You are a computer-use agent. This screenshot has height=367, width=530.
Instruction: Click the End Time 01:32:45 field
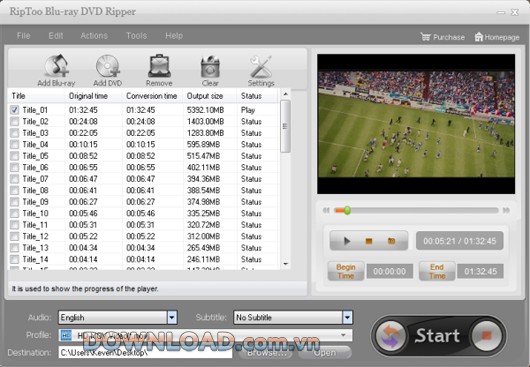pyautogui.click(x=480, y=271)
